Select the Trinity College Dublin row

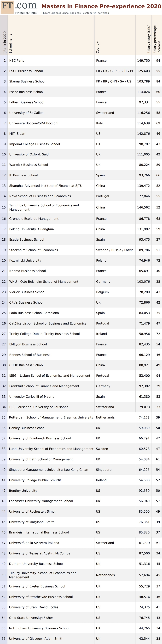(44, 334)
